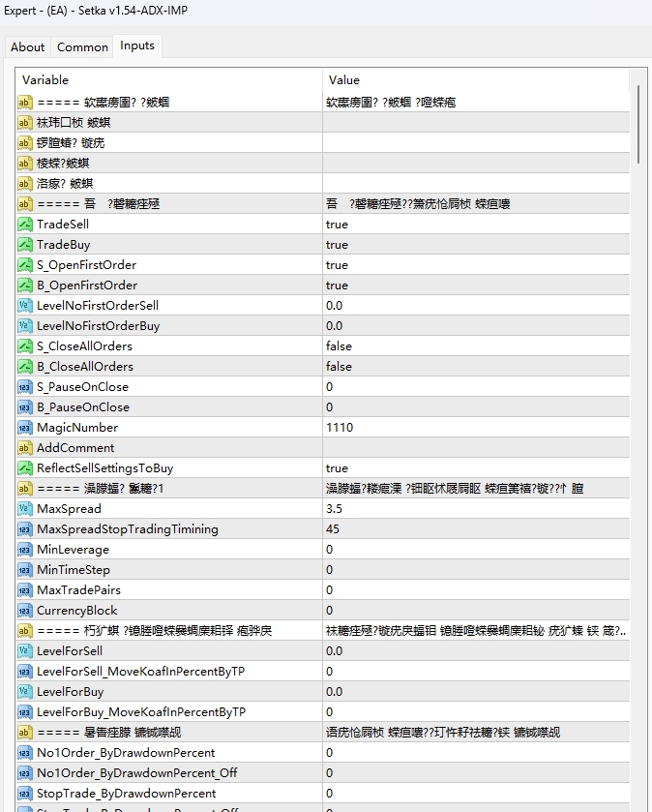
Task: Click the LevelNoFirstOrderBuy double type icon
Action: (25, 326)
